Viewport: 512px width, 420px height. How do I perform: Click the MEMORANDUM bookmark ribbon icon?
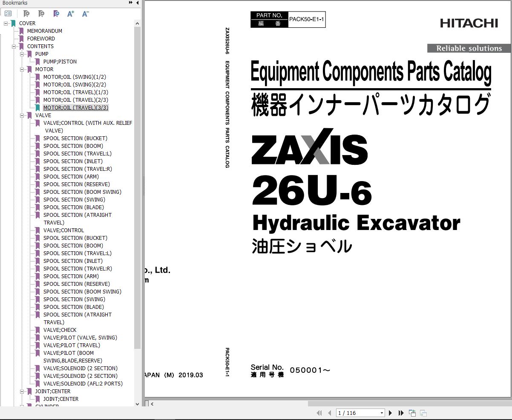[x=21, y=31]
